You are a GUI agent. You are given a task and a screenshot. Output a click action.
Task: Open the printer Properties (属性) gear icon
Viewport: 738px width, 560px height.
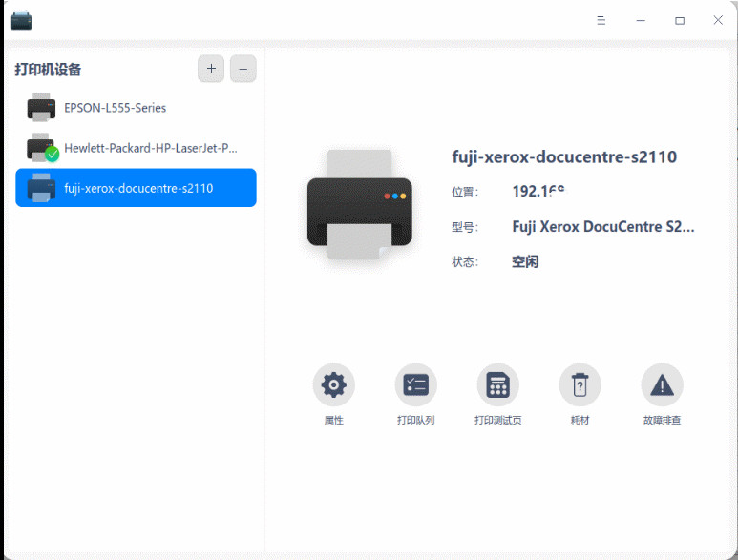(x=334, y=384)
